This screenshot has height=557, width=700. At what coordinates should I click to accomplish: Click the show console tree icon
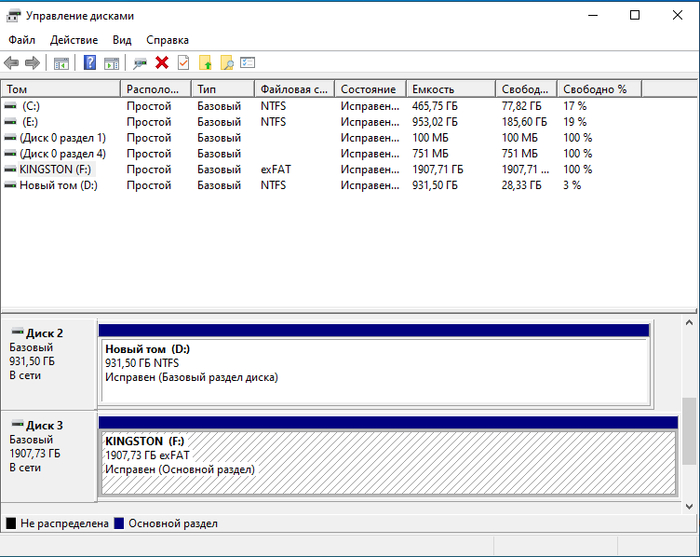click(x=61, y=63)
